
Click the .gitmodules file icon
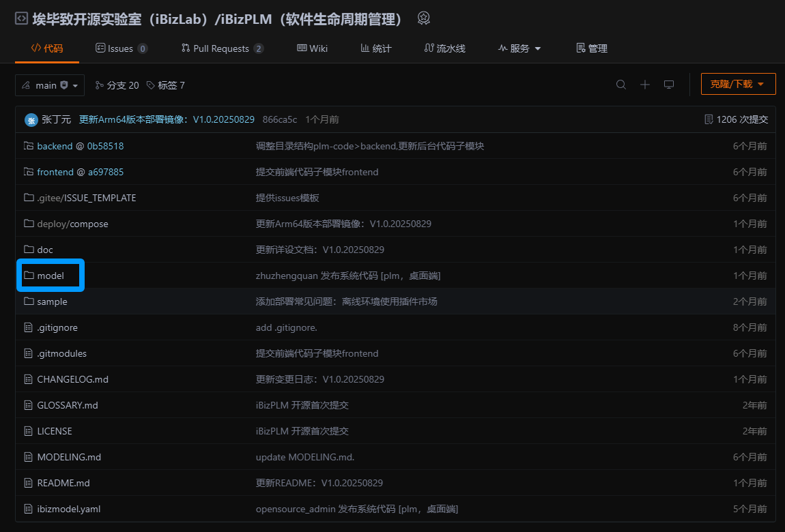tap(29, 353)
